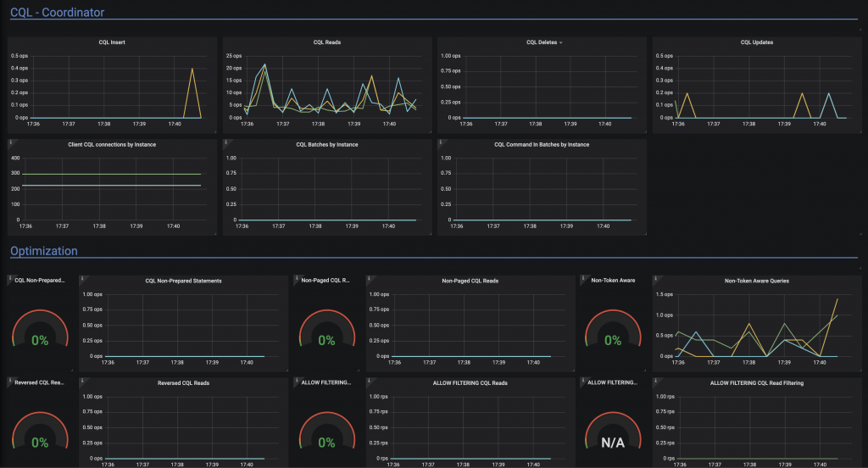Click resize handle at CQL Insert panel corner
Screen dimensions: 868x468
click(214, 131)
